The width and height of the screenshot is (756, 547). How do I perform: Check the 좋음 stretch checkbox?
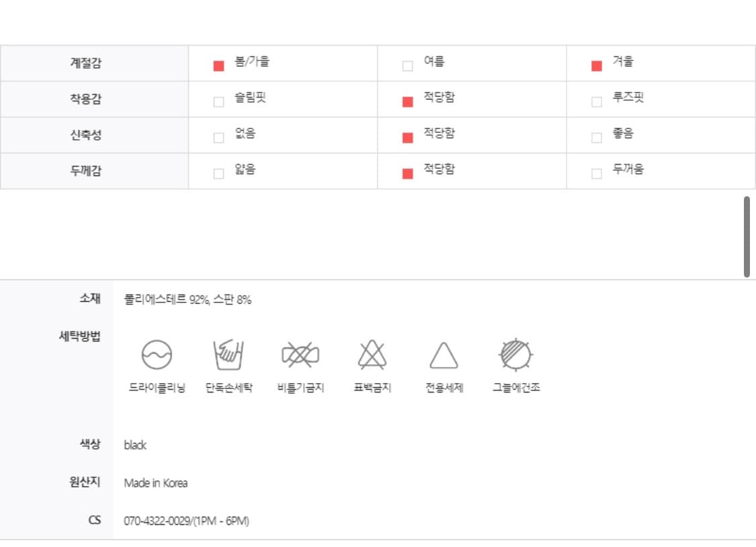point(596,138)
